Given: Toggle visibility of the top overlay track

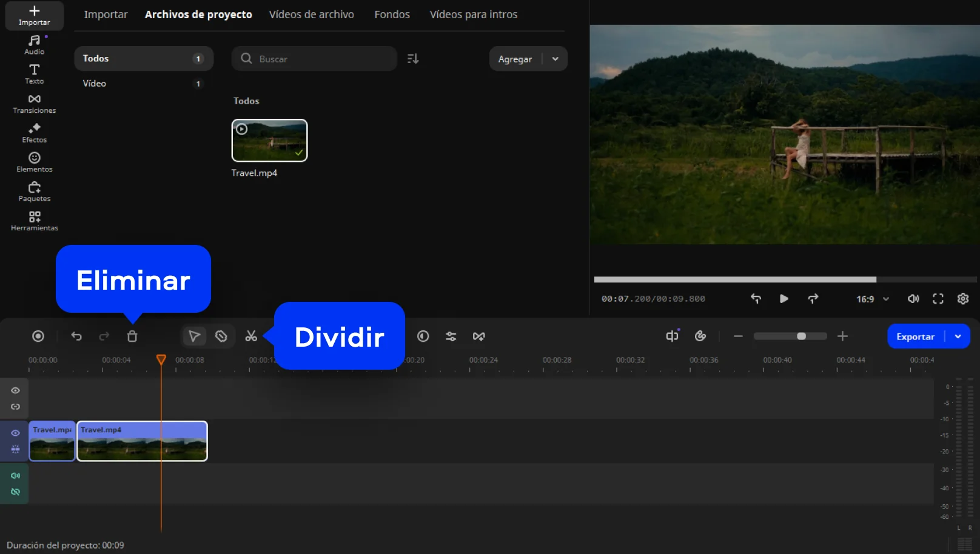Looking at the screenshot, I should point(16,390).
